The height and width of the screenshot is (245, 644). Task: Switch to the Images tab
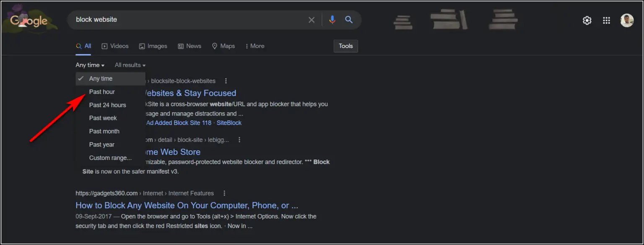tap(153, 46)
